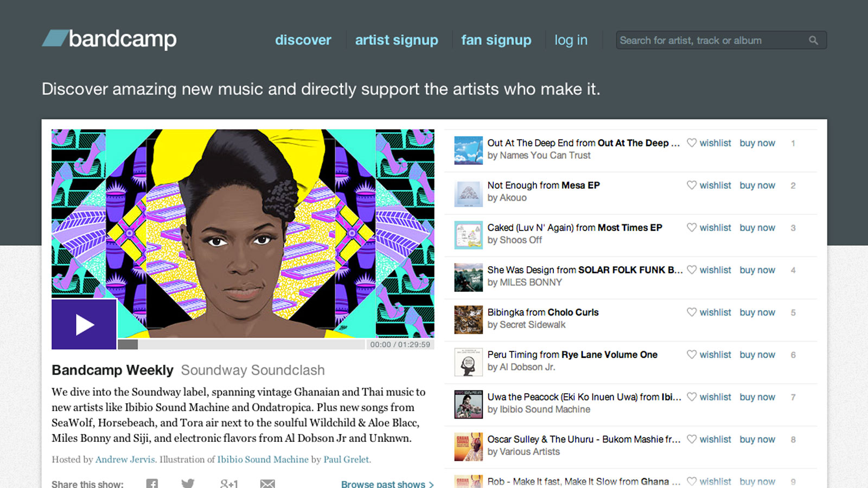Wishlist the Out At The Deep End track

(709, 143)
